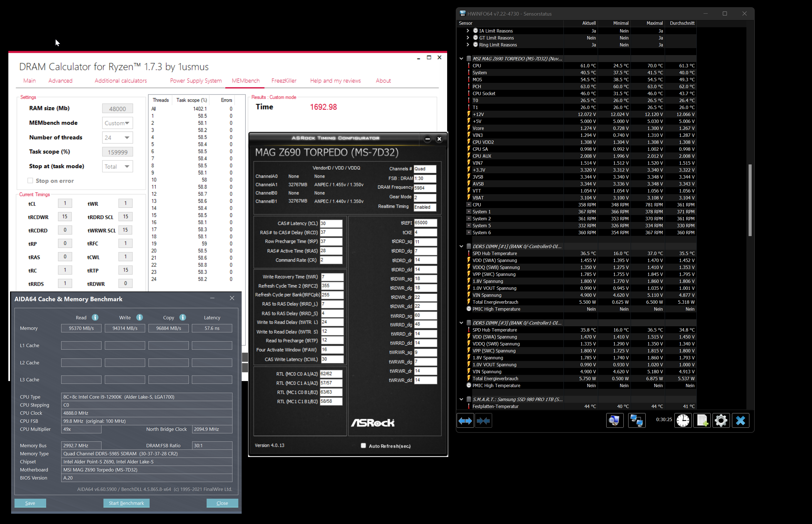Click the collapse columns arrows icon in HWiNFO

(483, 421)
